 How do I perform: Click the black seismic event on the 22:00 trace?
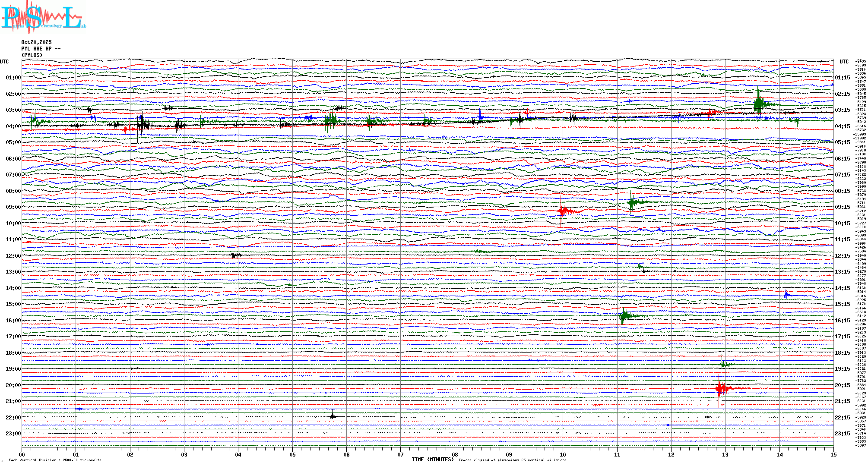click(333, 416)
